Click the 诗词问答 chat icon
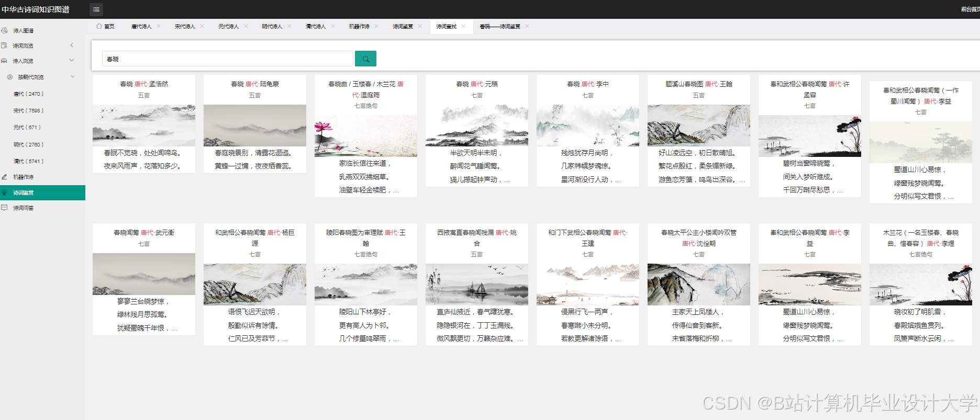The image size is (980, 420). pyautogui.click(x=4, y=208)
